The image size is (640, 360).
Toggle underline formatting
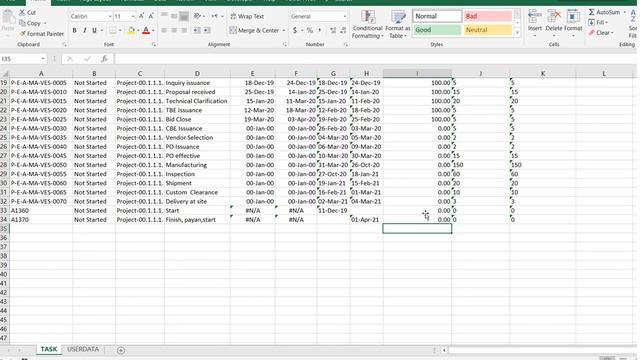tap(94, 30)
